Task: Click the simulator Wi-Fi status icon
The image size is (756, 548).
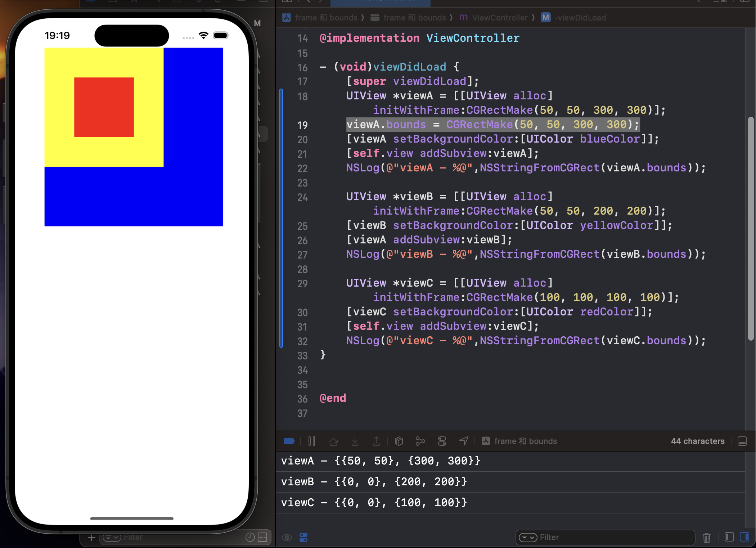Action: 203,35
